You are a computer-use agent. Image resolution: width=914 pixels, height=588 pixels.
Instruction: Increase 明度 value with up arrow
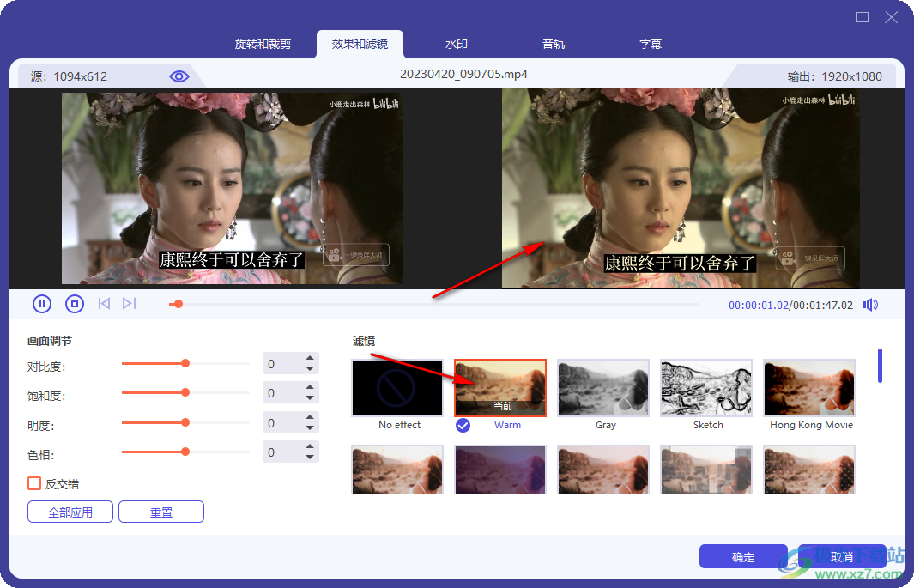[310, 417]
